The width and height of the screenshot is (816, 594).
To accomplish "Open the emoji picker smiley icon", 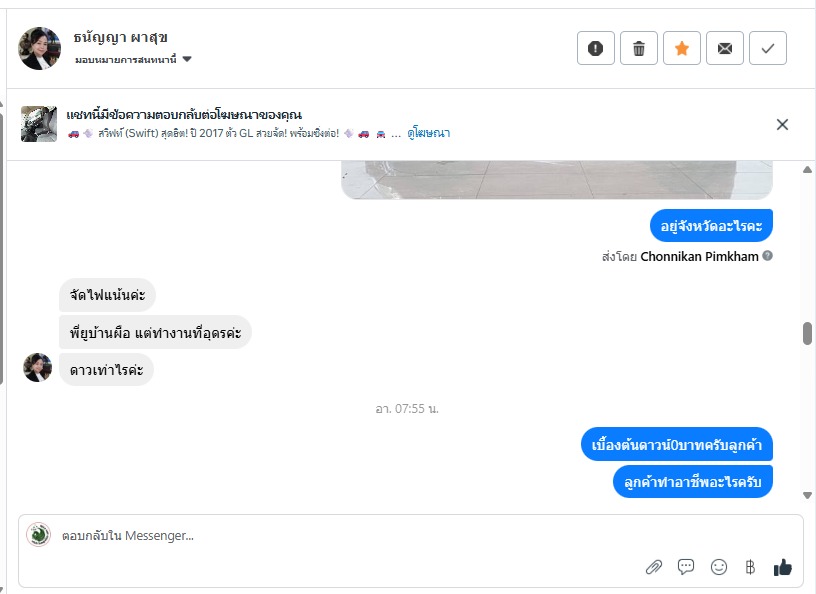I will pos(718,567).
